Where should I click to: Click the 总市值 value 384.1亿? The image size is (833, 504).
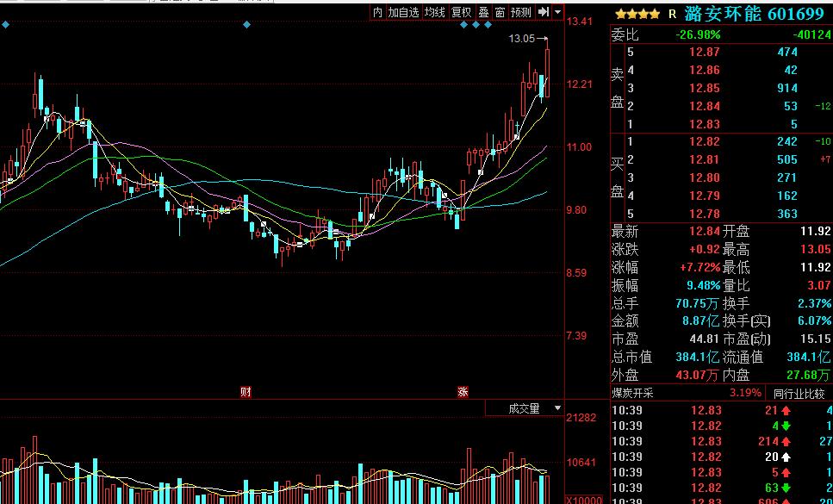click(698, 357)
